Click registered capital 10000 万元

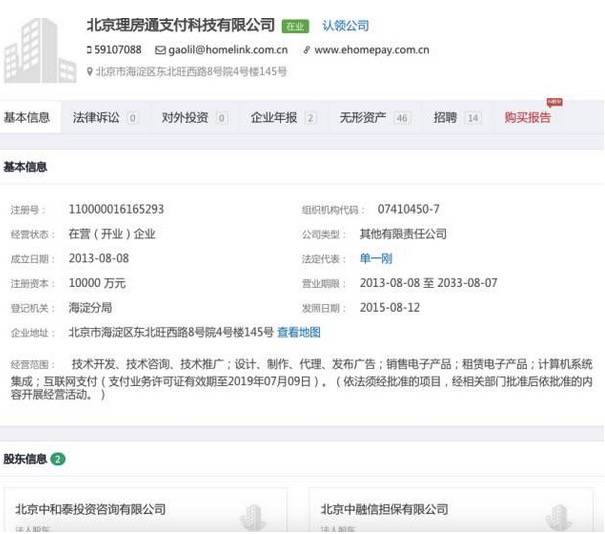click(x=97, y=283)
